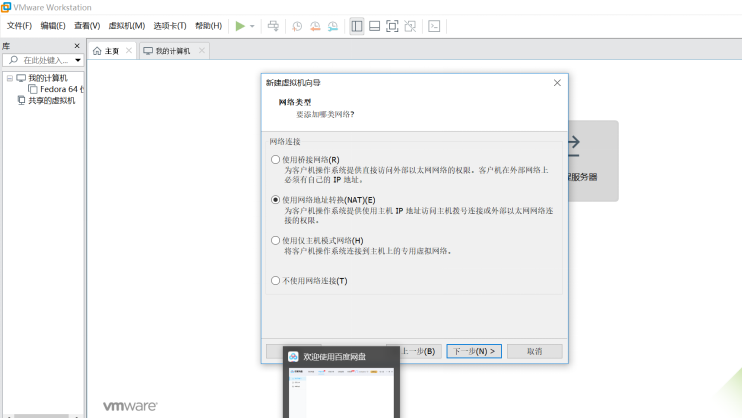This screenshot has width=743, height=418.
Task: Click the monitor icon on 我的计算机 tab
Action: pyautogui.click(x=148, y=51)
